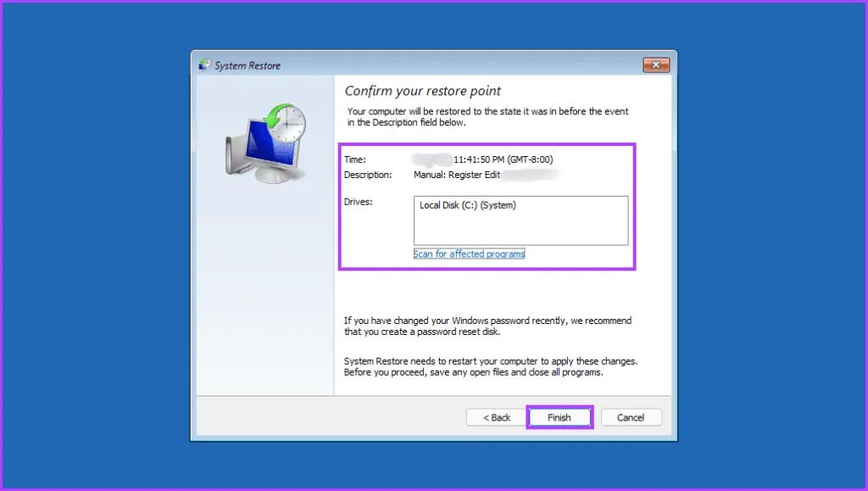Click the System Restore title text

click(248, 65)
